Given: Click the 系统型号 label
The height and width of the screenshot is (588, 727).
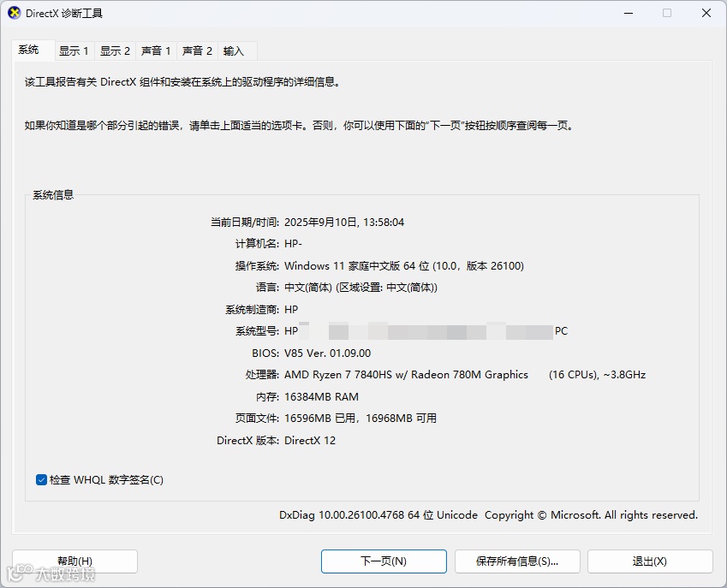Looking at the screenshot, I should pyautogui.click(x=257, y=331).
